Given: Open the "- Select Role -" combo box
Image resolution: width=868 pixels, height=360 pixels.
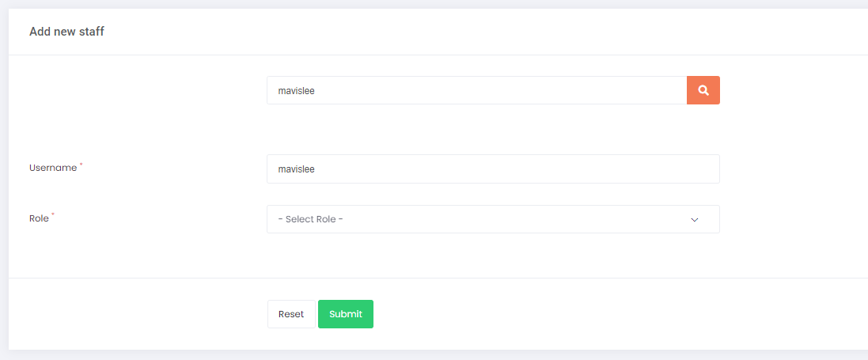Looking at the screenshot, I should pyautogui.click(x=492, y=219).
